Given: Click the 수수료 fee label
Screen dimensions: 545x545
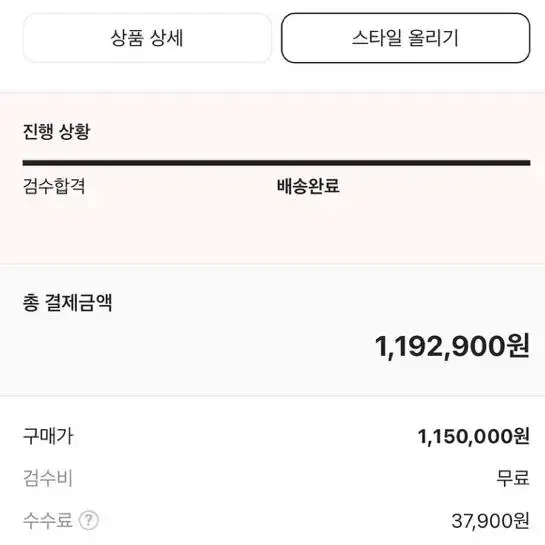Looking at the screenshot, I should click(48, 520).
